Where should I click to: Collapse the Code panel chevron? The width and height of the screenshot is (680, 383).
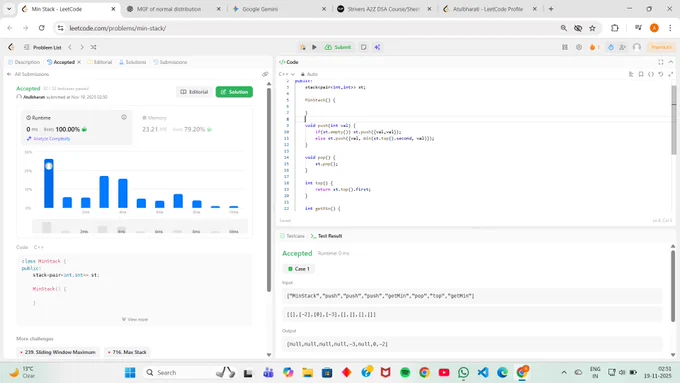click(670, 62)
